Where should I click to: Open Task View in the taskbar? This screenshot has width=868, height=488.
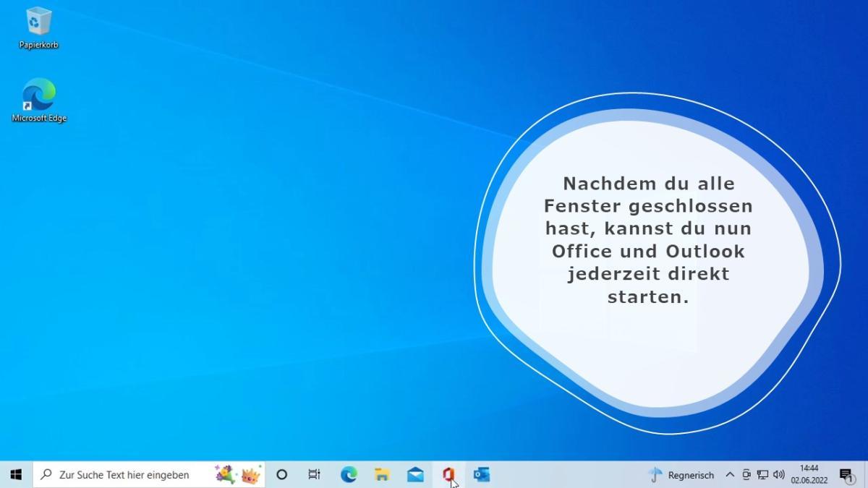314,474
